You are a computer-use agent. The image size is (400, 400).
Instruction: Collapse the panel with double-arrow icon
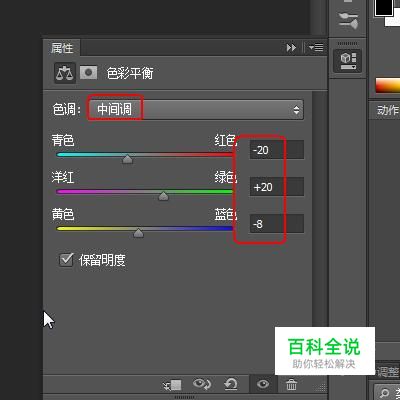coord(291,48)
